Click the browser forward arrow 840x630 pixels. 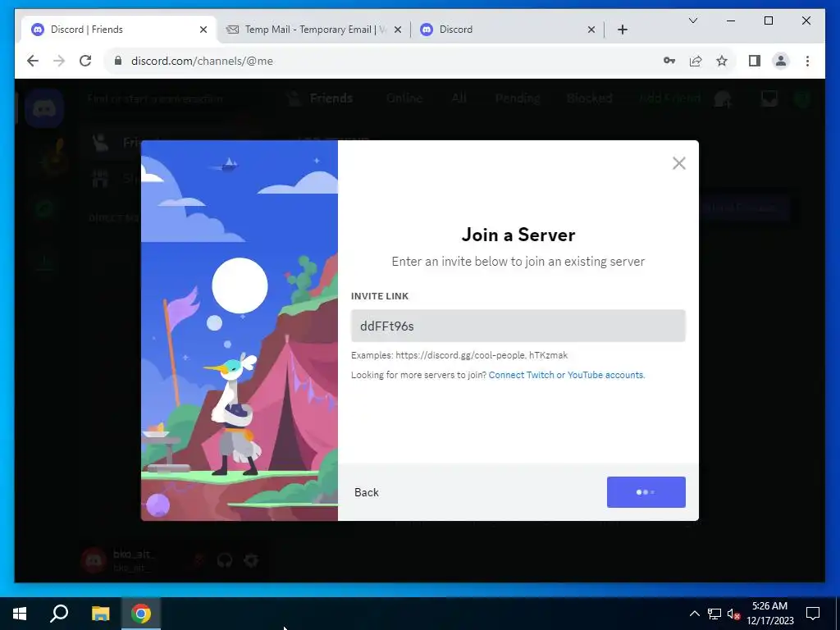click(x=59, y=61)
